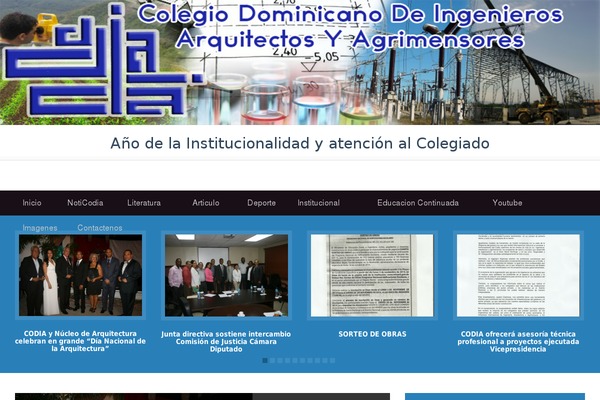Open the Institucional menu
Image resolution: width=600 pixels, height=400 pixels.
click(319, 203)
